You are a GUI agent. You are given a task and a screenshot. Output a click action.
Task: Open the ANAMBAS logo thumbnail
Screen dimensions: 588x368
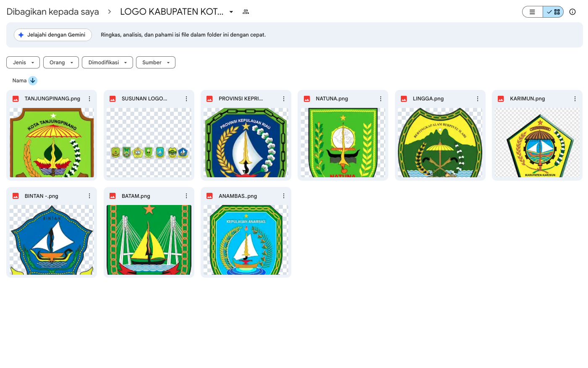click(246, 240)
